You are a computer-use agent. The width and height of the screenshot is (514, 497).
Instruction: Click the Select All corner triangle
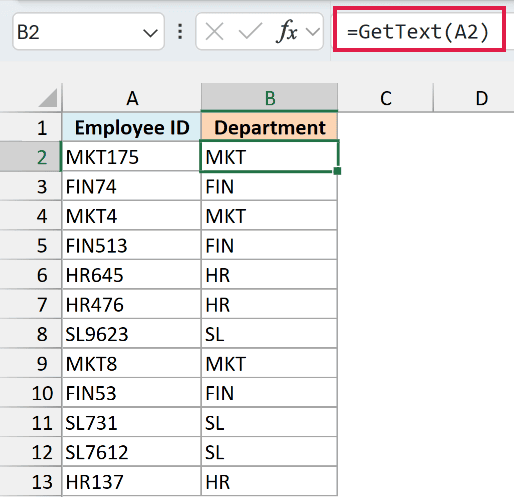[48, 98]
